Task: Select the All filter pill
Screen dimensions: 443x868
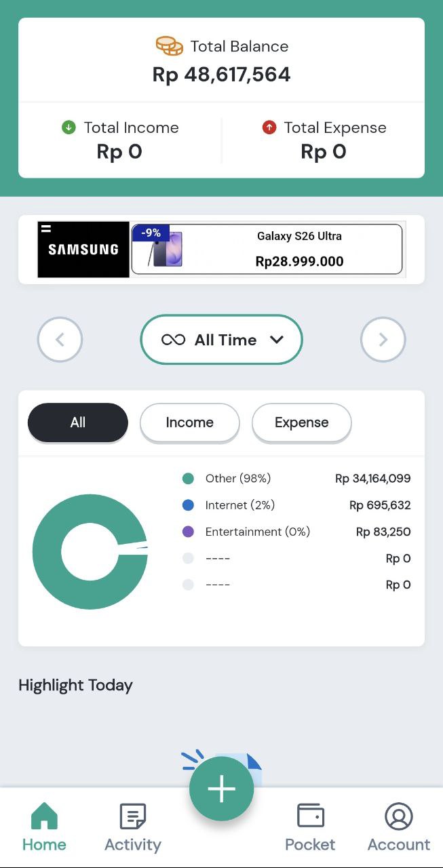Action: 77,422
